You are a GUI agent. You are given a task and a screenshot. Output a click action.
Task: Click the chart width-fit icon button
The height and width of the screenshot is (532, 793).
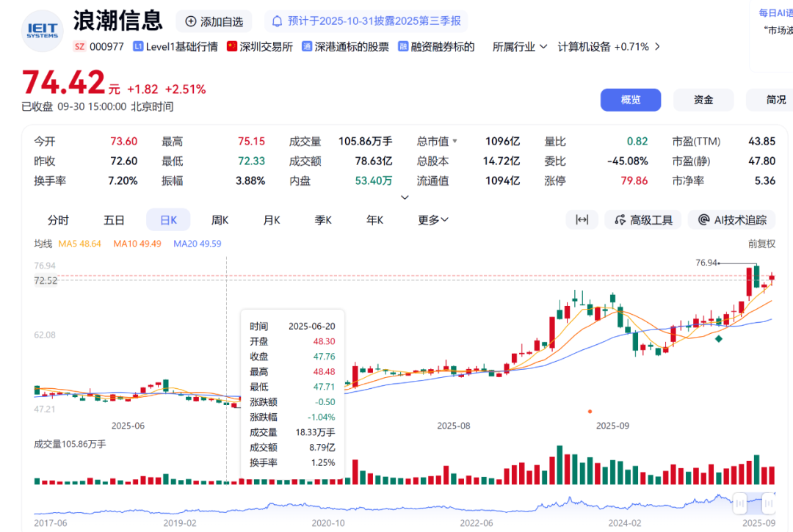[x=582, y=219]
